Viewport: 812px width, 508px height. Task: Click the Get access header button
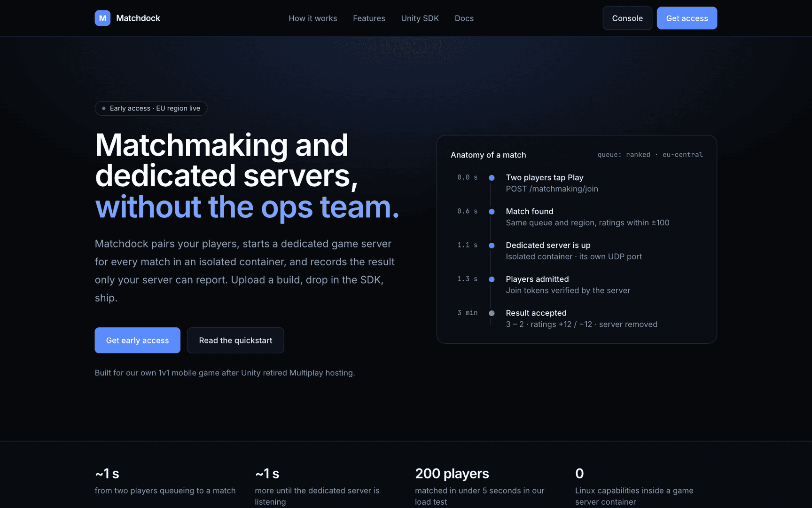click(x=687, y=18)
